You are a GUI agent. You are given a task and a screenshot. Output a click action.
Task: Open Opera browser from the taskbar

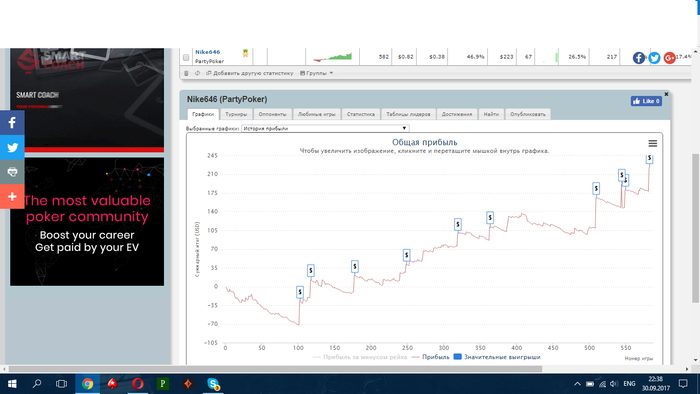[x=138, y=384]
